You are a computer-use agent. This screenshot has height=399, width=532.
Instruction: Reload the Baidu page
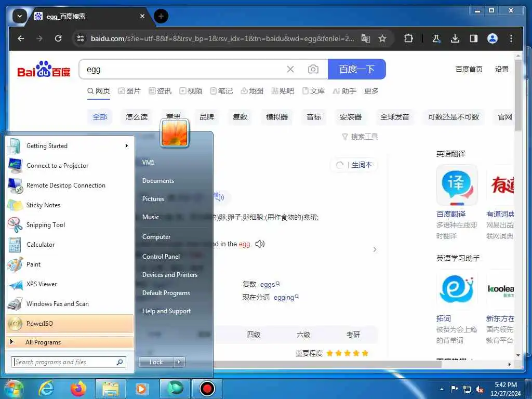tap(58, 38)
